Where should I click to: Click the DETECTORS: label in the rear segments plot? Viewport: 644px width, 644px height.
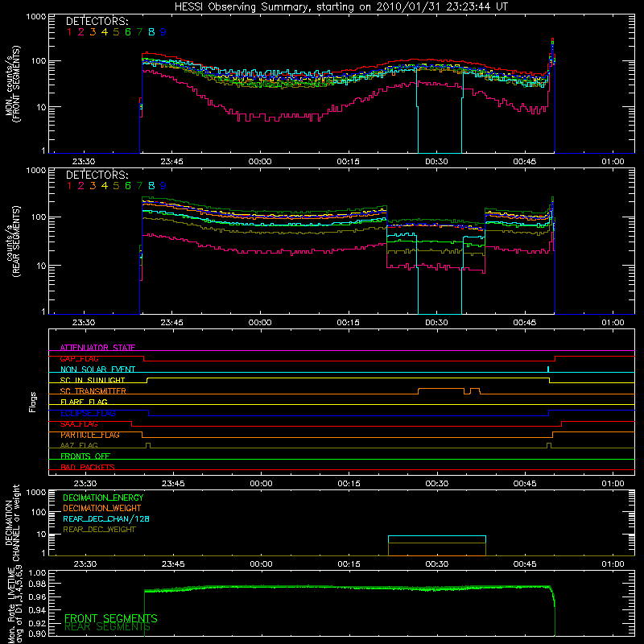click(97, 175)
